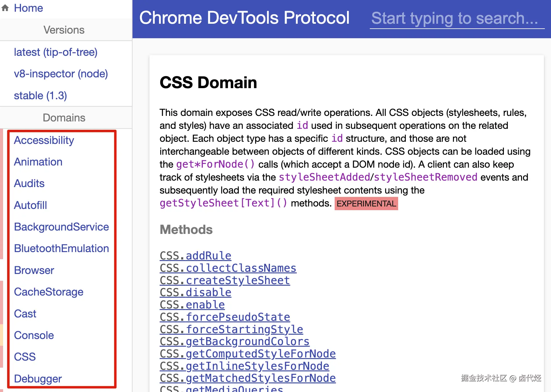Open the CacheStorage domain
The image size is (551, 392).
[x=49, y=292]
